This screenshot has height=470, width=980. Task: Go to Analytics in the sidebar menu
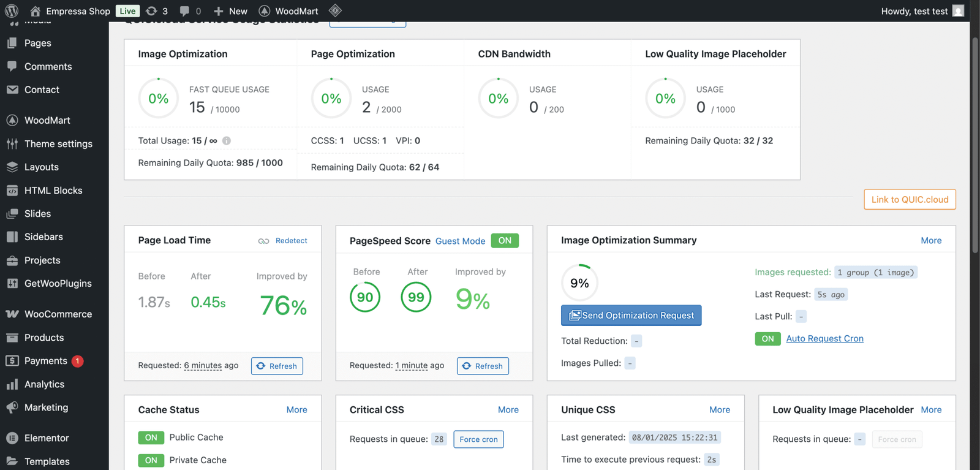coord(44,384)
